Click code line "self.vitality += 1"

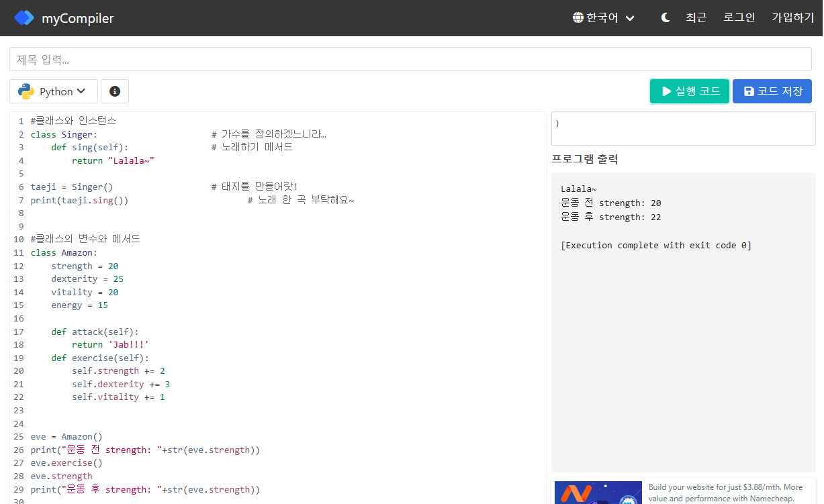click(x=118, y=397)
